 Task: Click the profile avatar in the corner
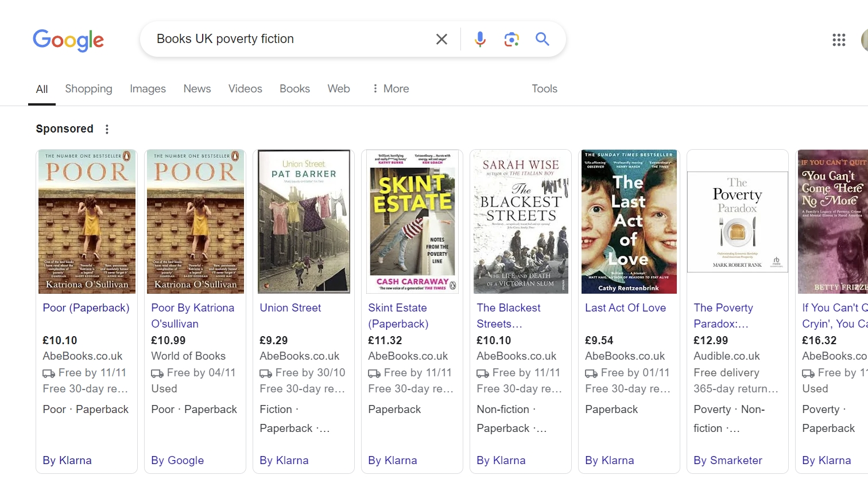[x=864, y=40]
